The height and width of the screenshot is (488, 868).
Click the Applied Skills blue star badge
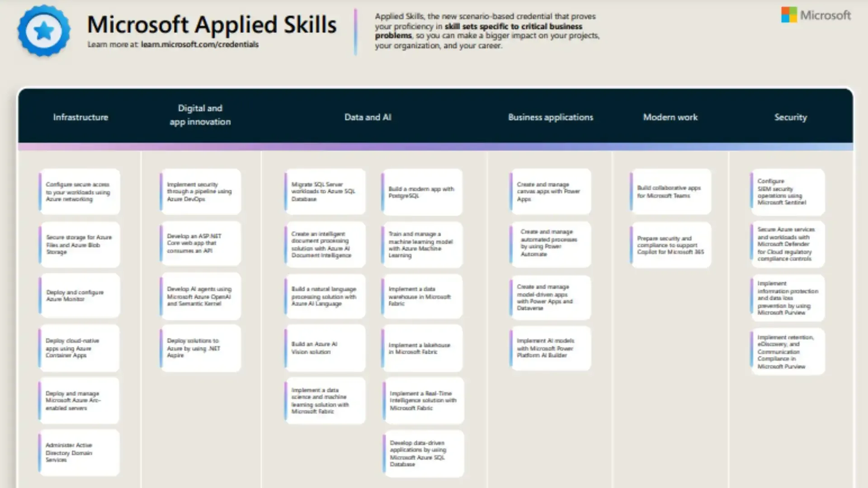[x=44, y=31]
